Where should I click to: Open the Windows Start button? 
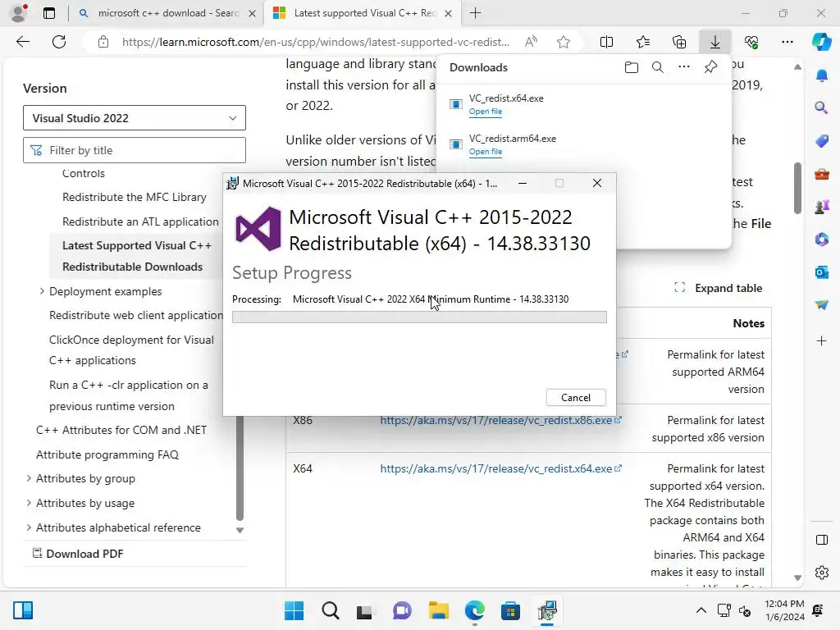(x=294, y=610)
